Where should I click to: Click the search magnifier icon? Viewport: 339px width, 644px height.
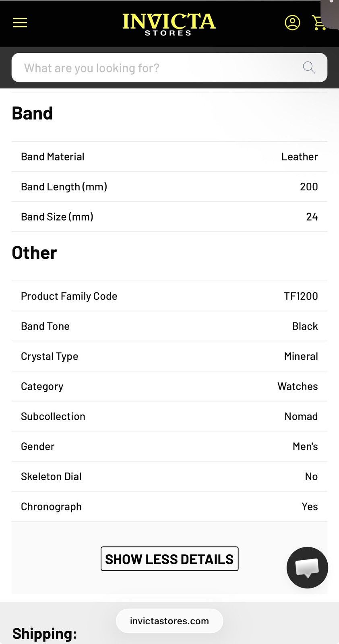pos(309,68)
